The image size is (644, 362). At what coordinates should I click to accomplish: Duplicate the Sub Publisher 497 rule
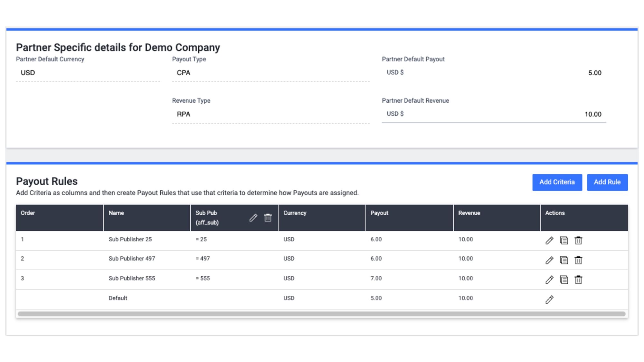[x=564, y=260]
